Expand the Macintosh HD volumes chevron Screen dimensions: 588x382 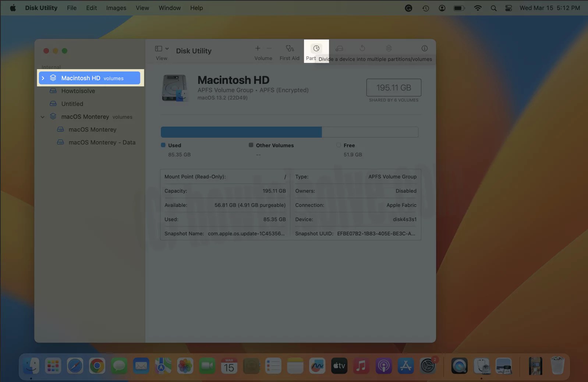tap(43, 78)
